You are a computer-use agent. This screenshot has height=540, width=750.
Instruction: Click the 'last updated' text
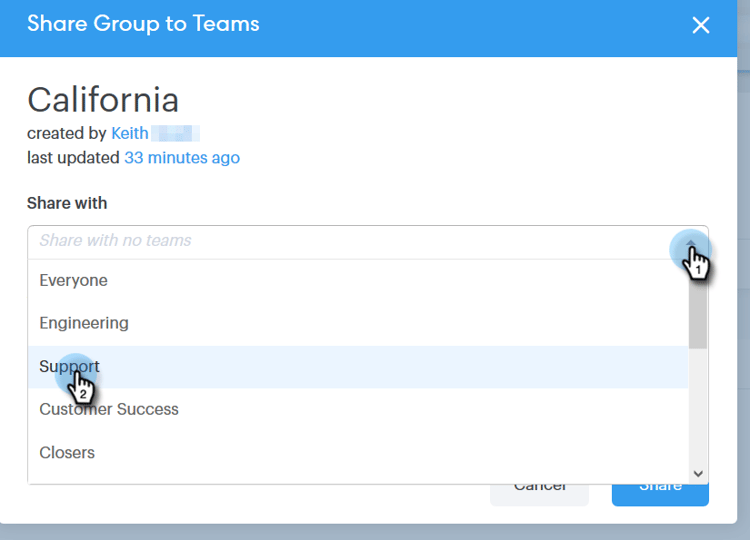pos(73,157)
